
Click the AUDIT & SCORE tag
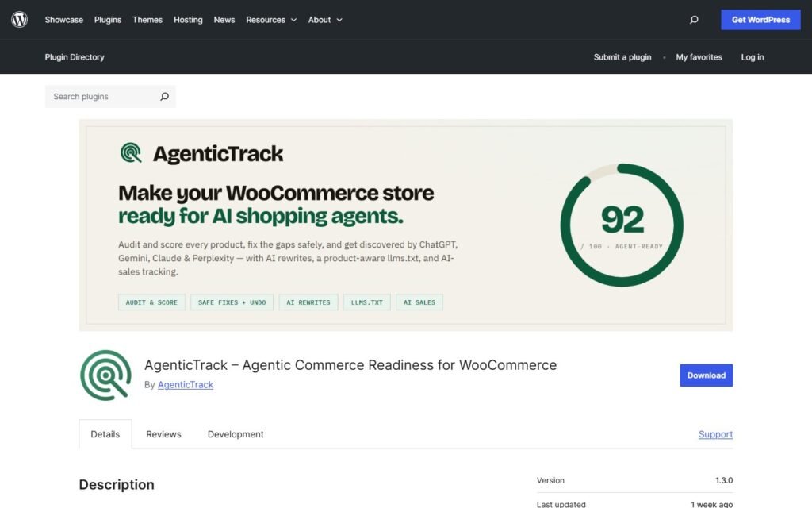click(x=151, y=302)
